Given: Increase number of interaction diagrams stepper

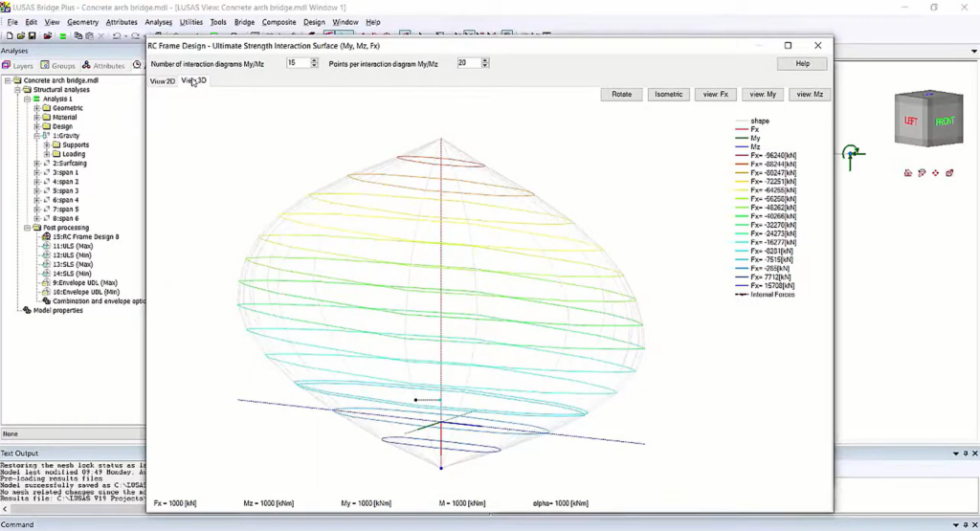Looking at the screenshot, I should click(x=315, y=60).
